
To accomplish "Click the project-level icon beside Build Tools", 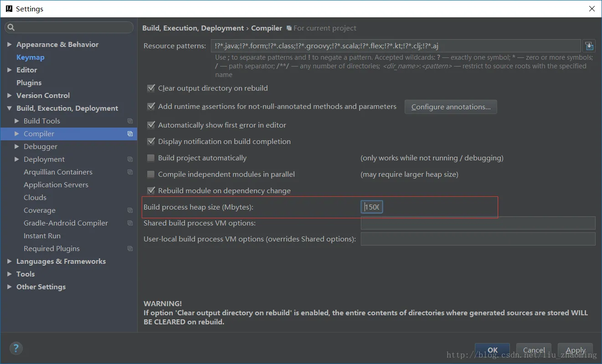I will pyautogui.click(x=130, y=121).
